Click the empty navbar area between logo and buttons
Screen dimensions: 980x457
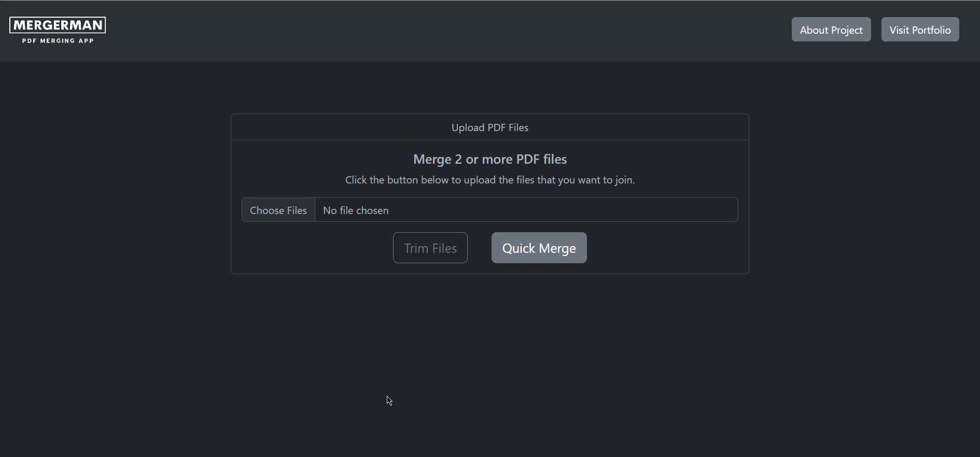(x=446, y=30)
